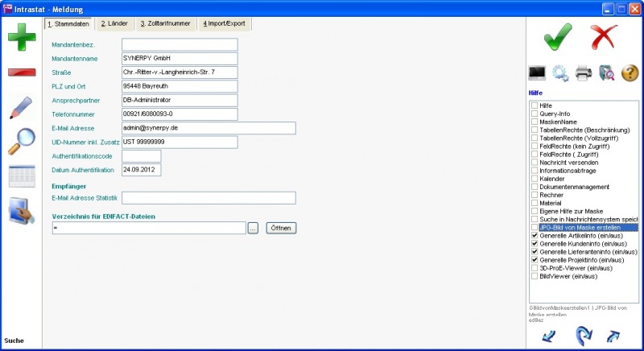644x351 pixels.
Task: Click into the E-Mail Adresse Statistik field
Action: pyautogui.click(x=208, y=198)
